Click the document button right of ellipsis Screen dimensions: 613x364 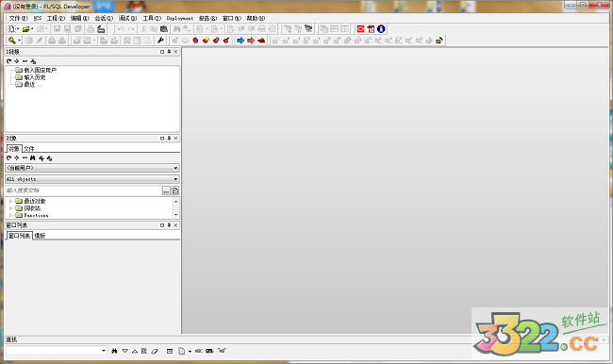click(x=175, y=190)
